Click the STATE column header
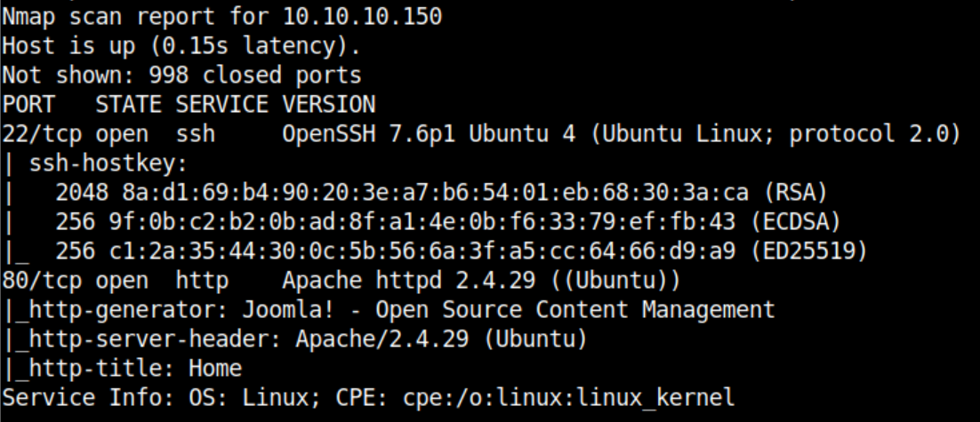 point(128,104)
